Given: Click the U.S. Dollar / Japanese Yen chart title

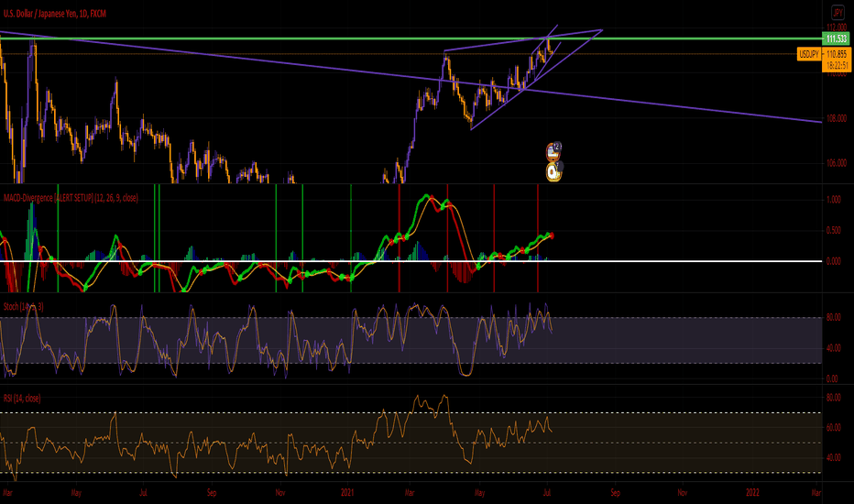Looking at the screenshot, I should point(54,14).
